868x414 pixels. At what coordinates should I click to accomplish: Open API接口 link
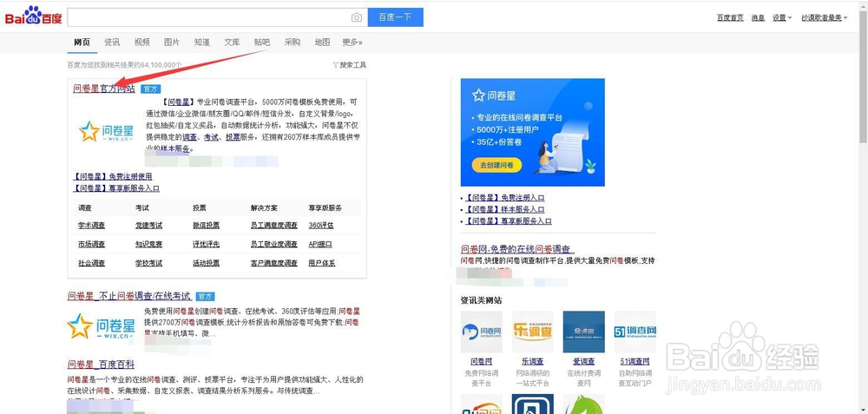pos(320,244)
